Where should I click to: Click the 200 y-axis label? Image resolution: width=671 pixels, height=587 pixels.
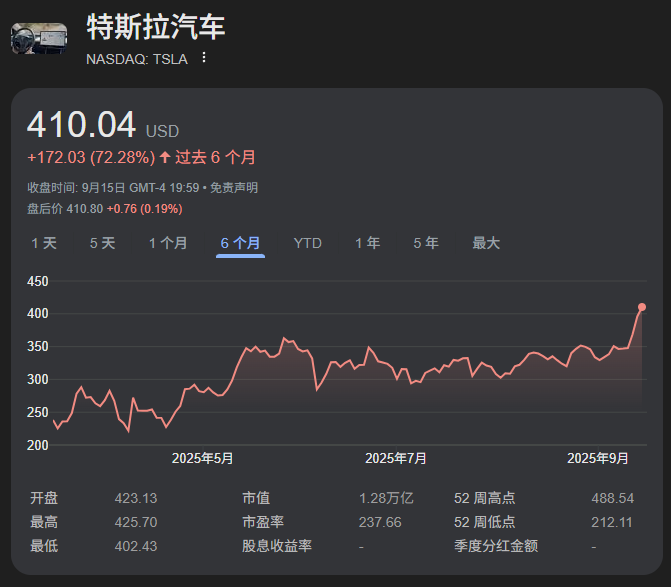(38, 445)
